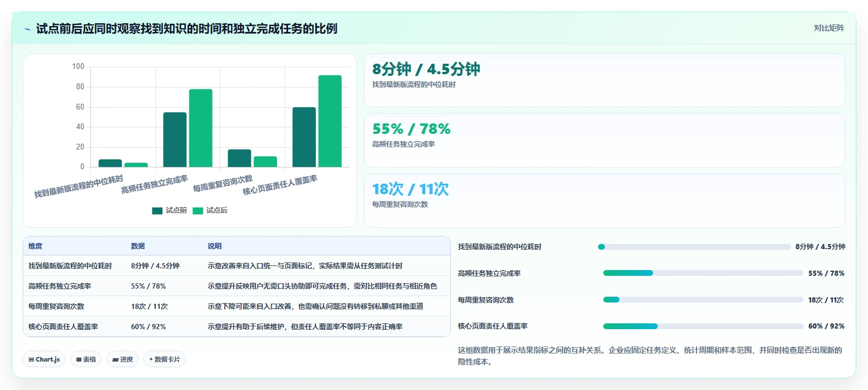Click table cell 核心页面责任人覆盖率 in 维度 column
The image size is (868, 390).
pyautogui.click(x=63, y=327)
